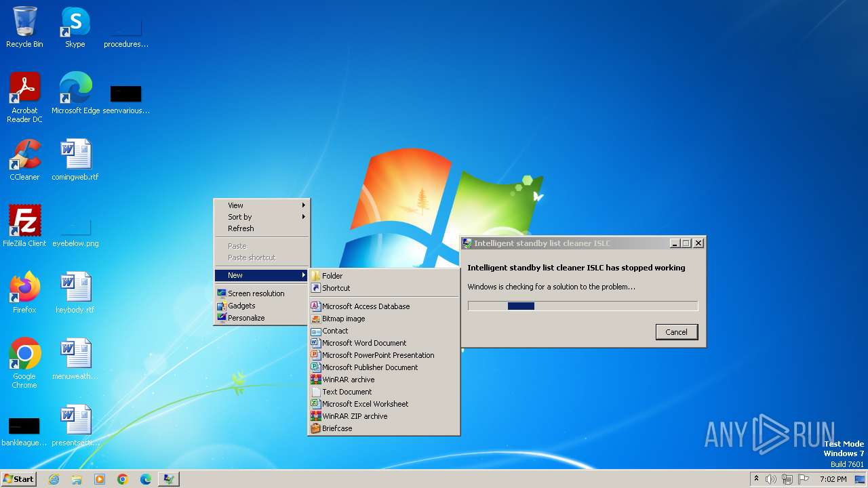The image size is (868, 488).
Task: Expand the Sort by submenu
Action: (262, 217)
